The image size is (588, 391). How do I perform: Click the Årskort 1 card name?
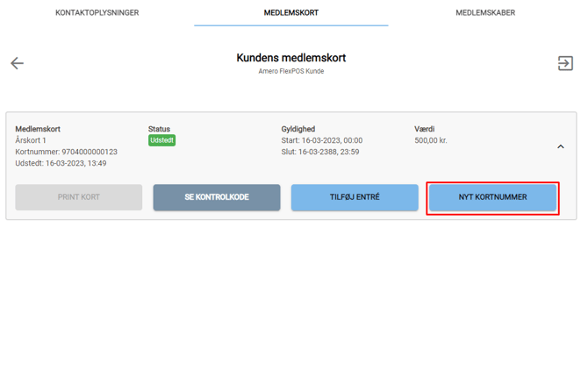pos(31,140)
